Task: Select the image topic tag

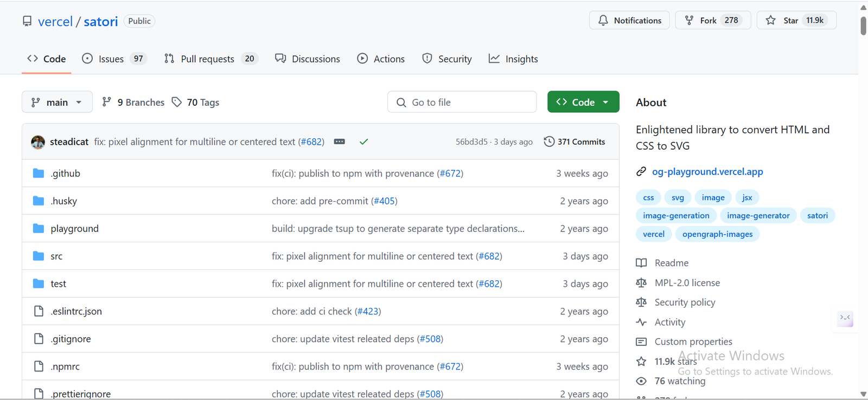Action: tap(713, 198)
